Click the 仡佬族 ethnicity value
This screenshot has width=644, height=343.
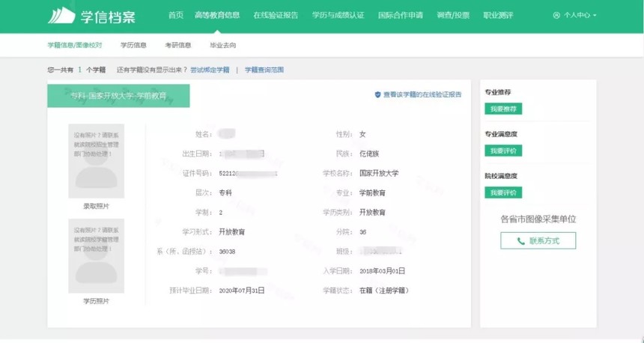(369, 154)
